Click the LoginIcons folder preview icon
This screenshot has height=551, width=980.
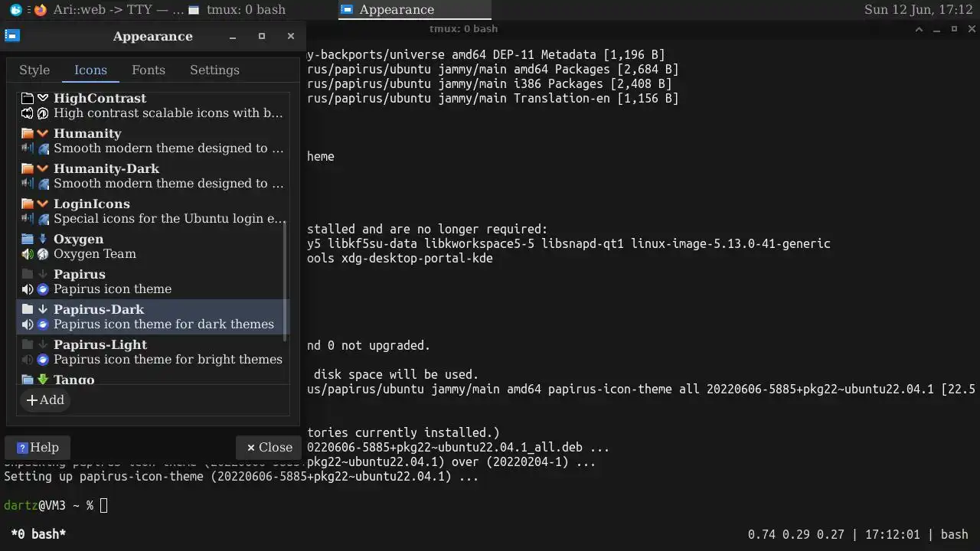pos(28,204)
